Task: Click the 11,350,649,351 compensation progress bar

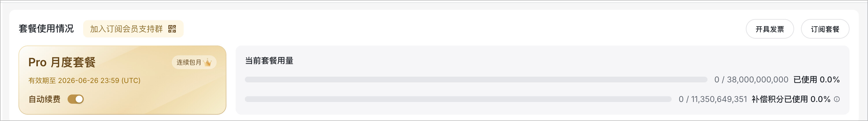Action: pos(458,99)
